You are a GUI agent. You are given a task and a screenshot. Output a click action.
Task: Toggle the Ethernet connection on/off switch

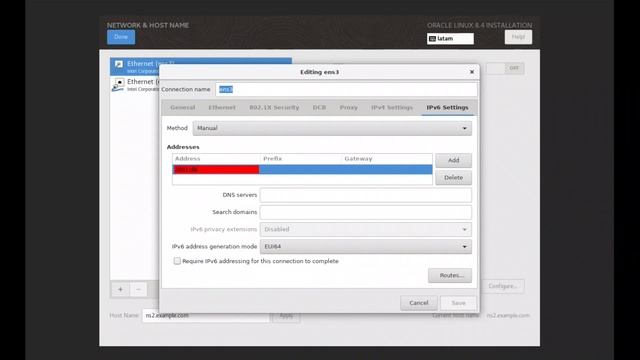pyautogui.click(x=505, y=68)
